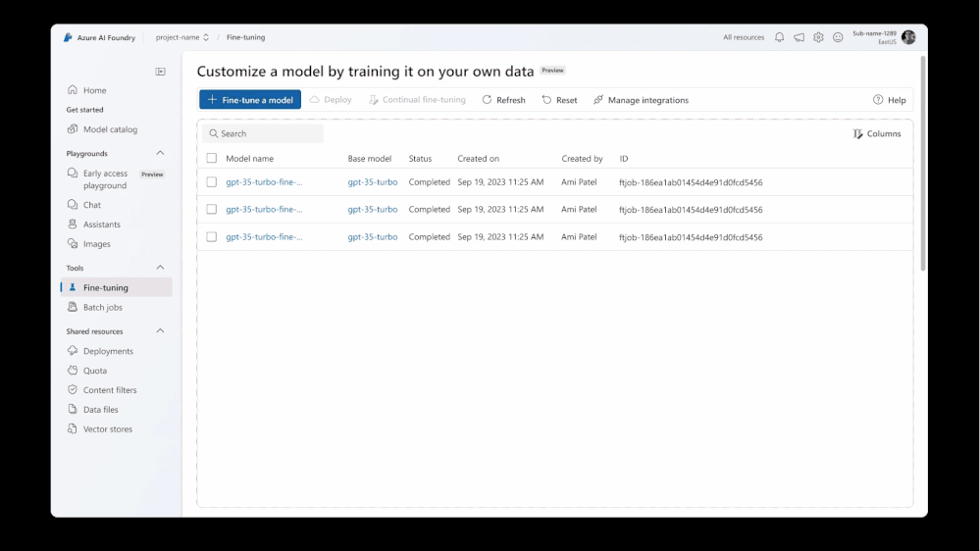Refresh the fine-tuning list
Image resolution: width=980 pixels, height=551 pixels.
click(504, 100)
